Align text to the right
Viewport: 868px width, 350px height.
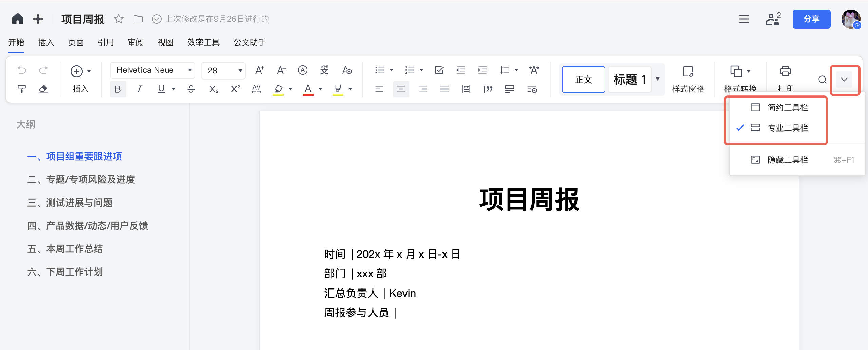pos(423,89)
